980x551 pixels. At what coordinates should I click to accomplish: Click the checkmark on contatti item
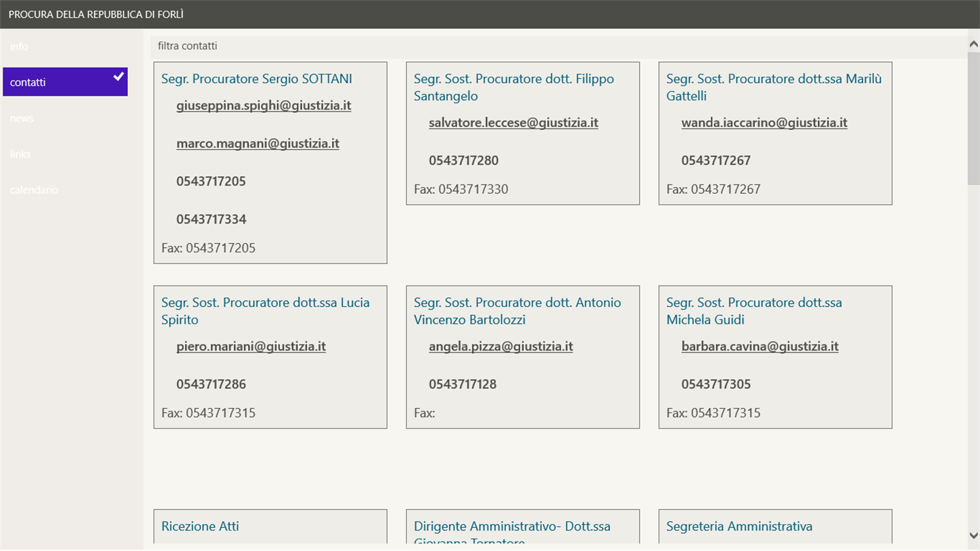[118, 76]
